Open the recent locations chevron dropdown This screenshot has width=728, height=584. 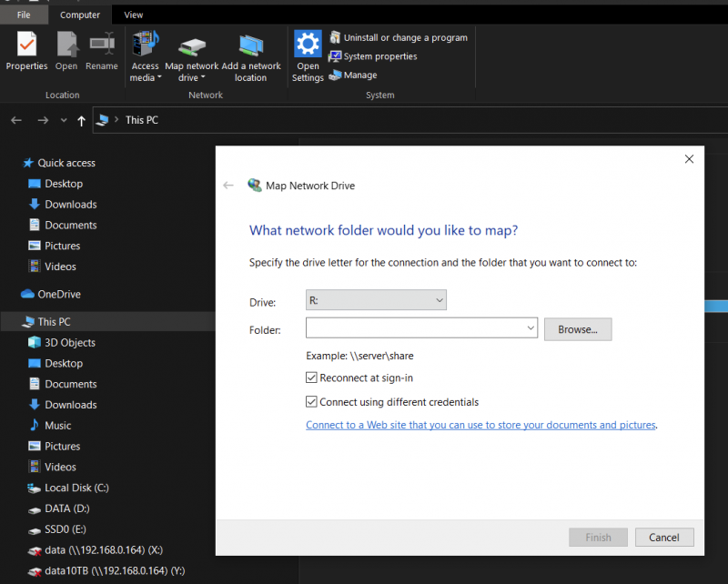pos(64,120)
